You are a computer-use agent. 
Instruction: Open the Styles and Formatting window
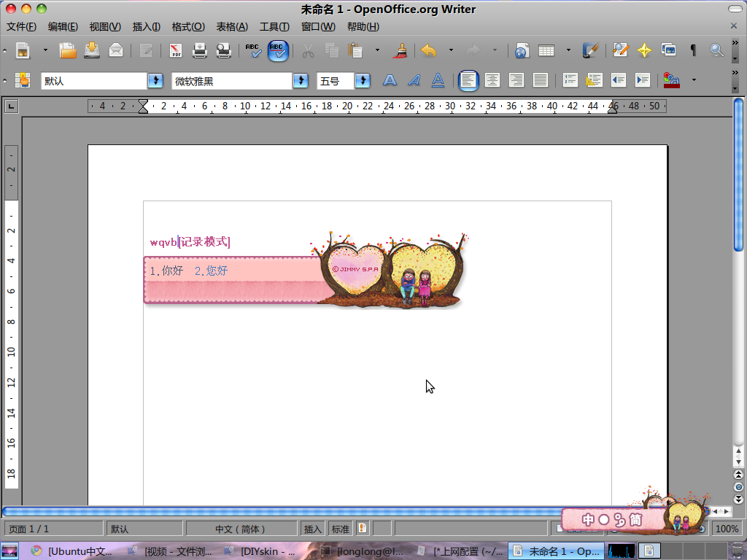tap(23, 80)
